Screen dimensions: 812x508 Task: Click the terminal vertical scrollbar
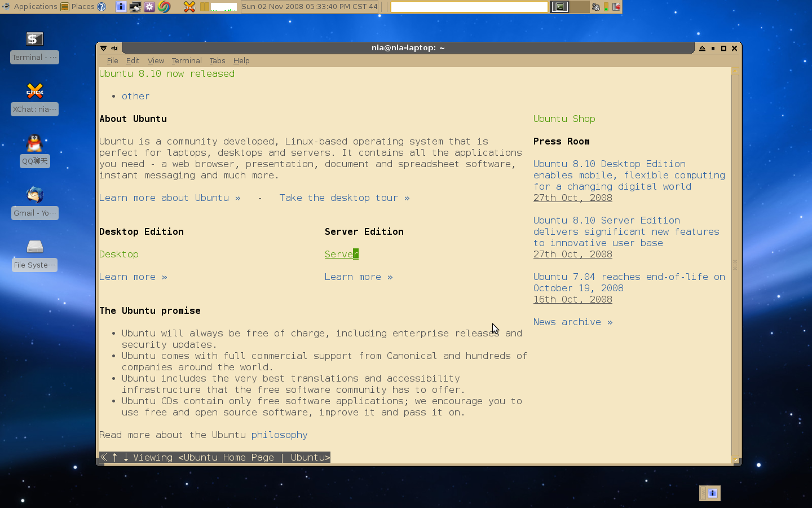pyautogui.click(x=735, y=265)
